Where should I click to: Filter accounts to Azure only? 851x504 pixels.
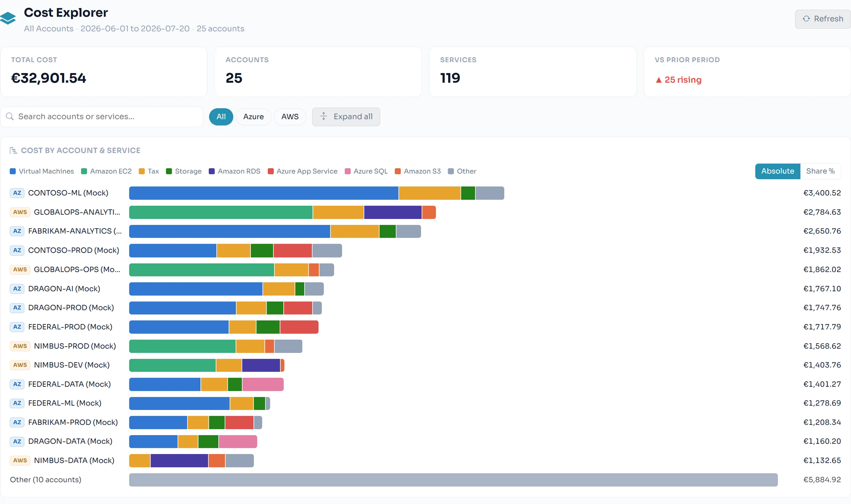(x=253, y=117)
